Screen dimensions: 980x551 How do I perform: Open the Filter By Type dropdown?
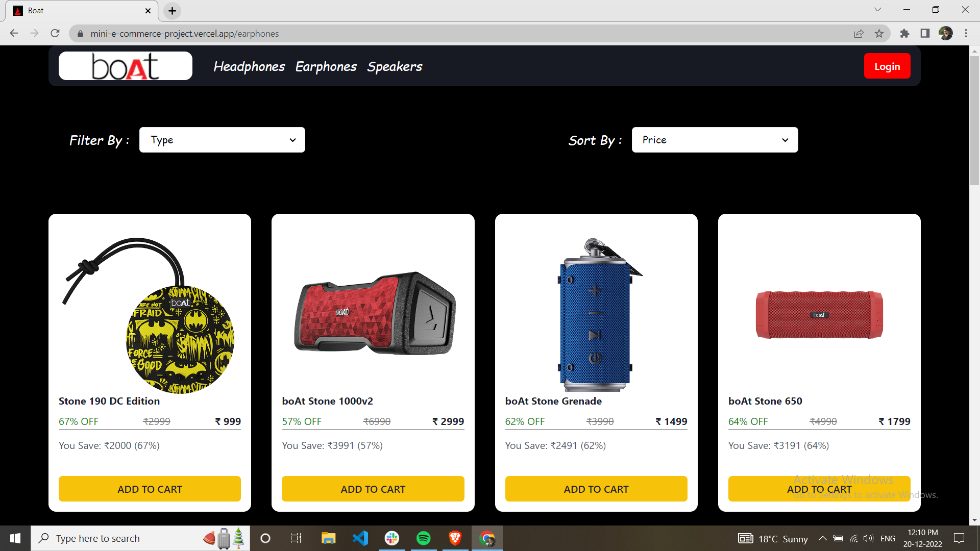(222, 139)
